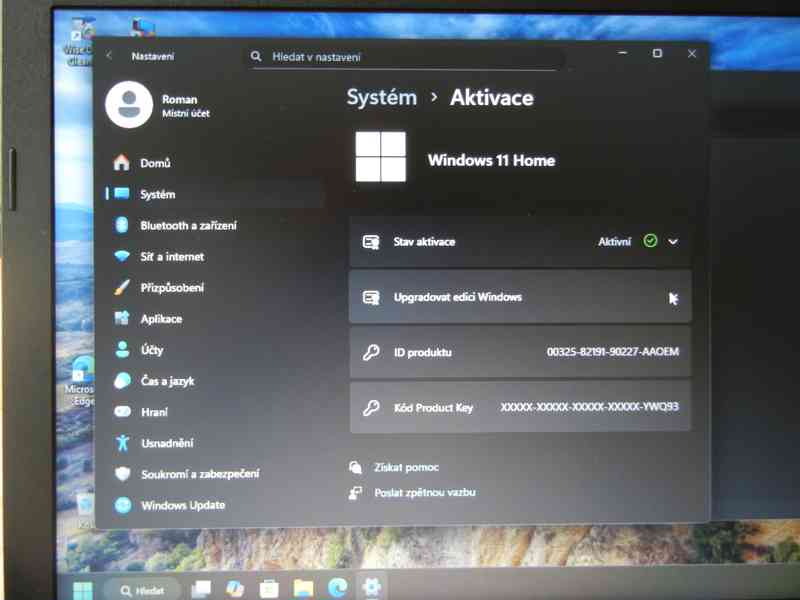This screenshot has width=800, height=600.
Task: Click the search magnifier icon in Settings
Action: point(256,56)
